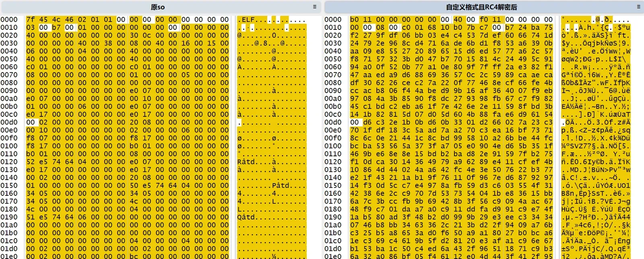Click offset 00b0 in the RC4解密后 pane
This screenshot has height=259, width=644.
pos(333,106)
